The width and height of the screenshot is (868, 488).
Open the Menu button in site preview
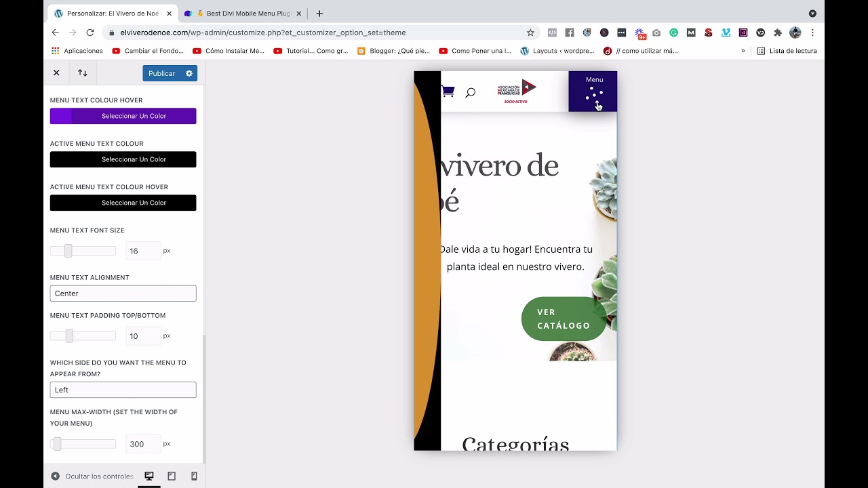point(593,91)
